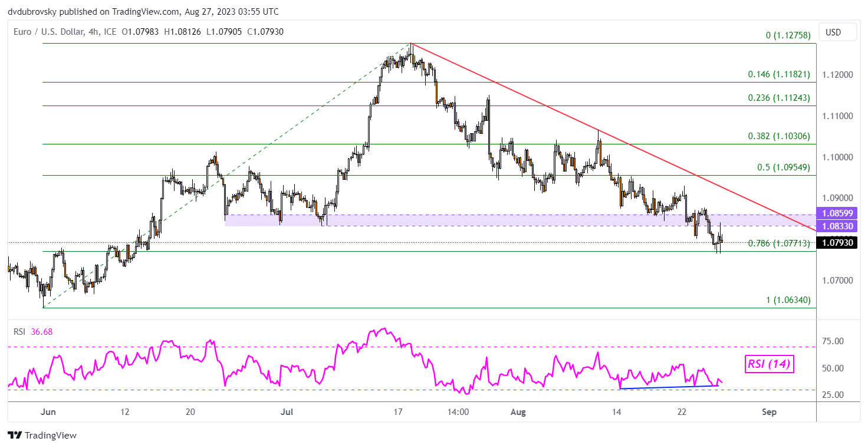The height and width of the screenshot is (448, 868).
Task: Click the 14:00 time axis label
Action: (x=458, y=412)
